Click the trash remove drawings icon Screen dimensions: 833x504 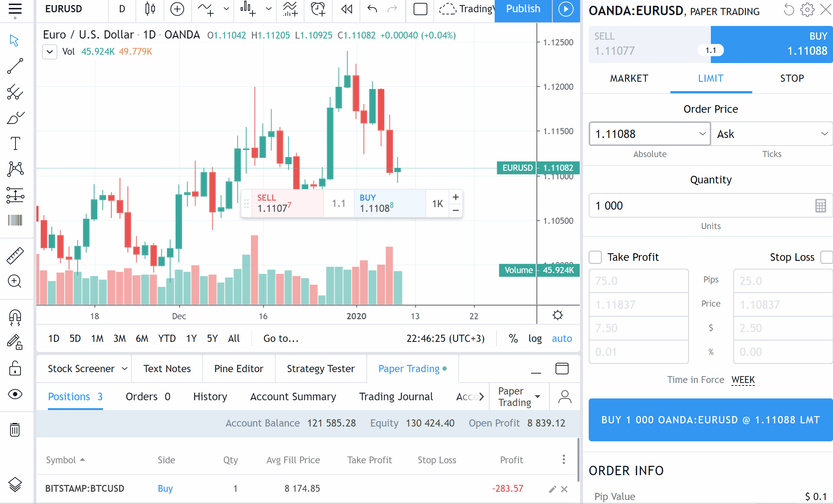15,429
